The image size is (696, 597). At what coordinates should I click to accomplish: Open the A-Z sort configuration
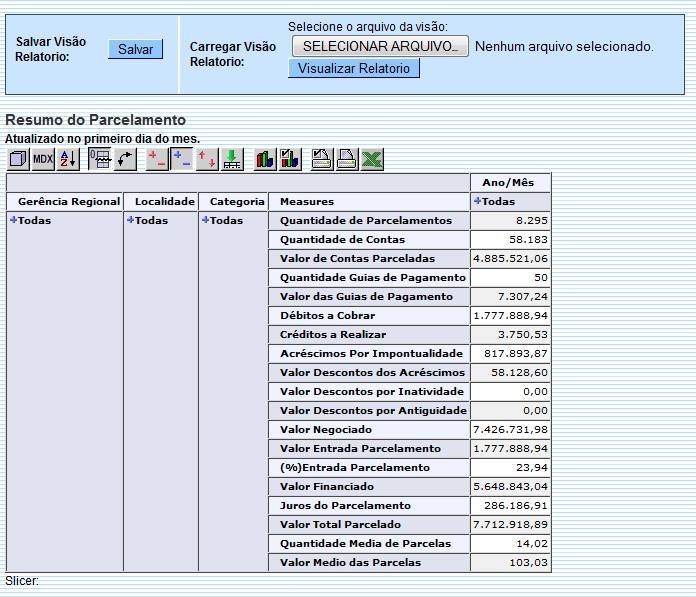[x=67, y=159]
